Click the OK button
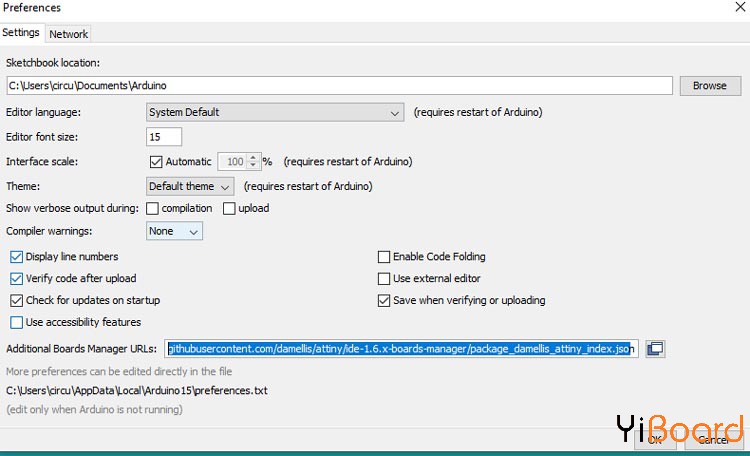 coord(655,439)
